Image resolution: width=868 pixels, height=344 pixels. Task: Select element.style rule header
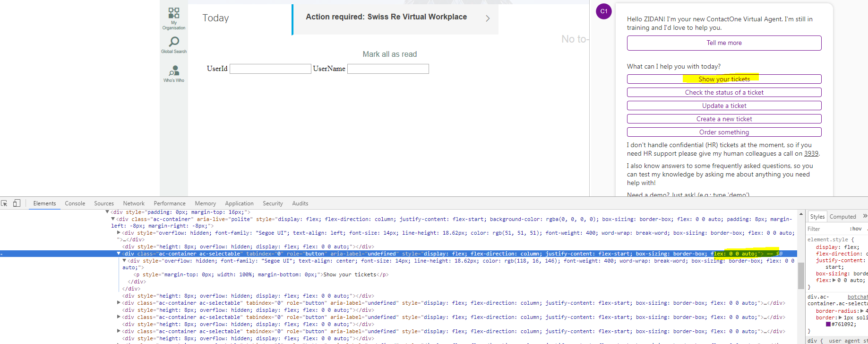click(x=830, y=239)
